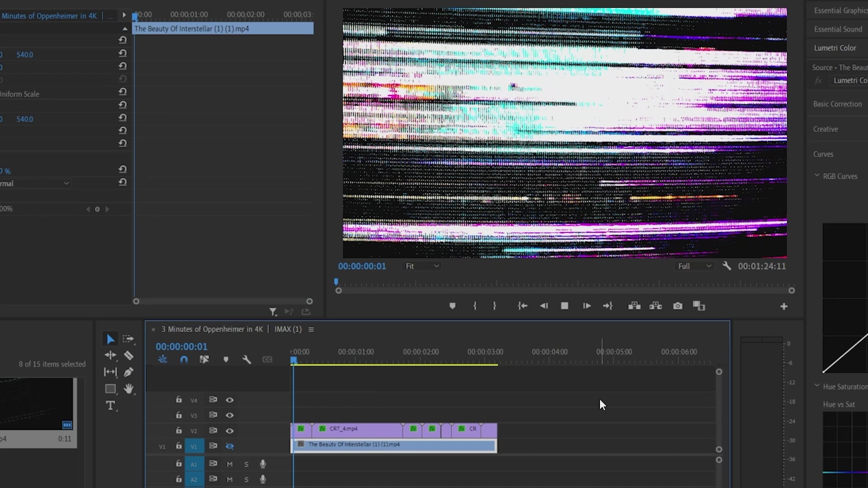
Task: Hide track V2 with eye icon
Action: [230, 431]
